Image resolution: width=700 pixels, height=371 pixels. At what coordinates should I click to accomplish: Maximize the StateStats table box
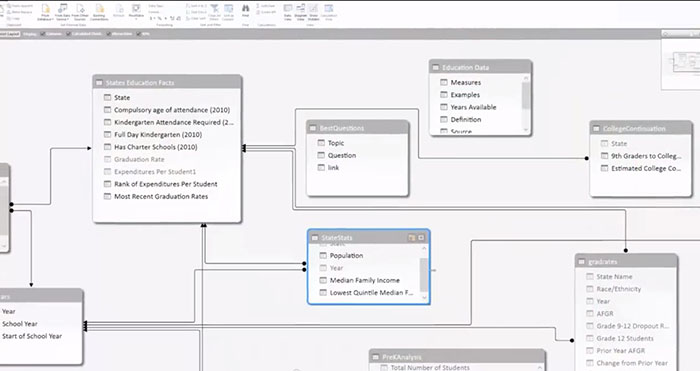[421, 238]
